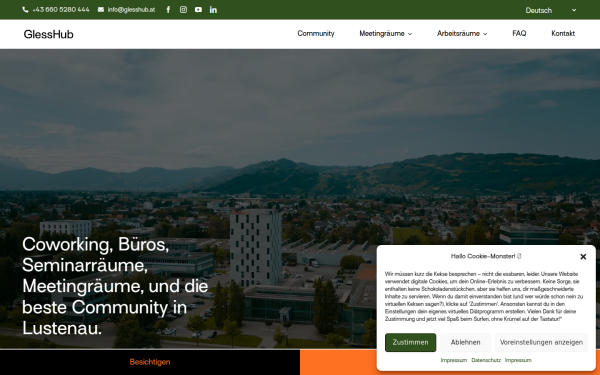The image size is (600, 375).
Task: Click the cookie text starting 'Wir müssen kurz'
Action: pos(484,296)
